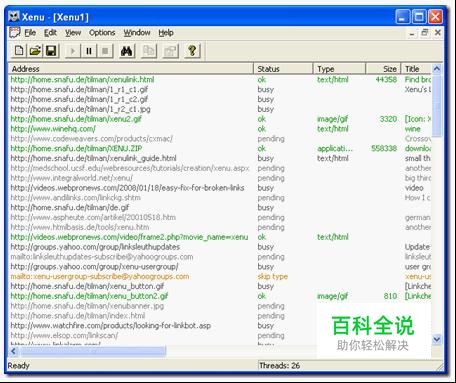Save using the floppy disk icon
The image size is (456, 383).
(51, 51)
